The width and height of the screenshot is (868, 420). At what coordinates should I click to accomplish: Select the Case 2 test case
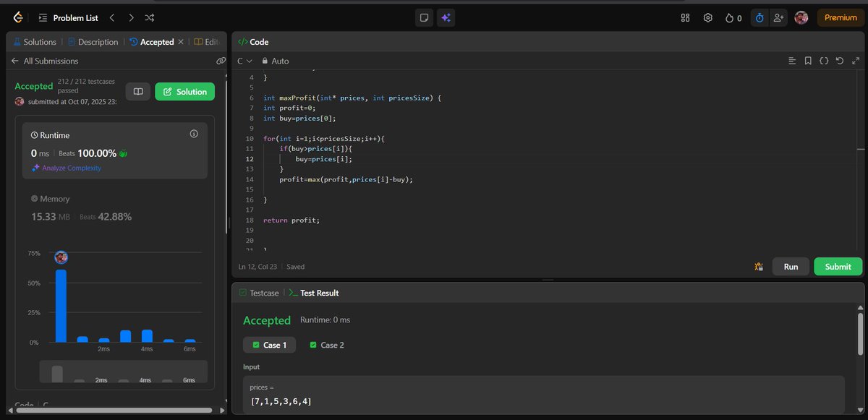pyautogui.click(x=327, y=345)
